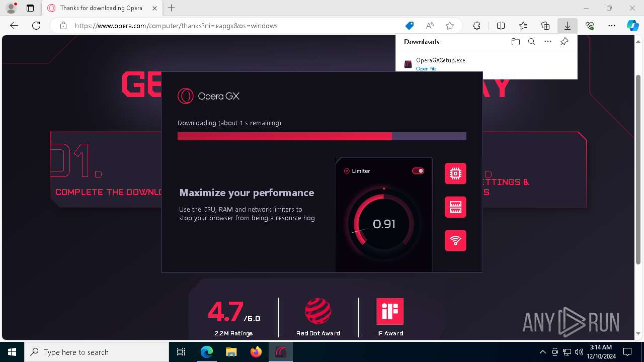Click the 0.91 limiter gauge dial
This screenshot has width=644, height=362.
coord(384,224)
